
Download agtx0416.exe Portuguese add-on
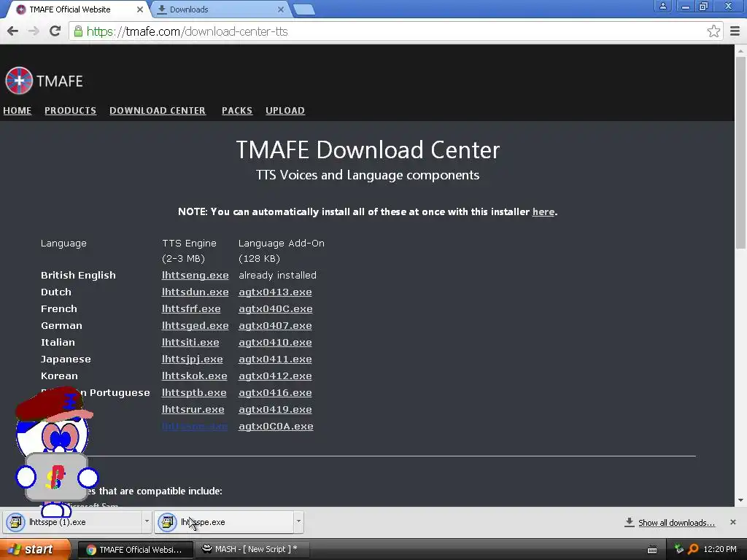(275, 392)
